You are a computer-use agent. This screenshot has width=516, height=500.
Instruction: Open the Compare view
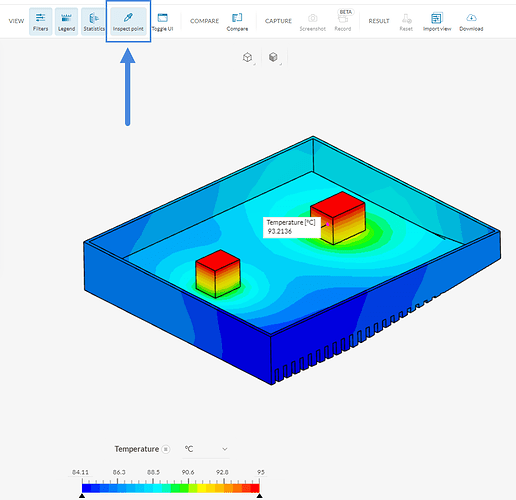(237, 22)
